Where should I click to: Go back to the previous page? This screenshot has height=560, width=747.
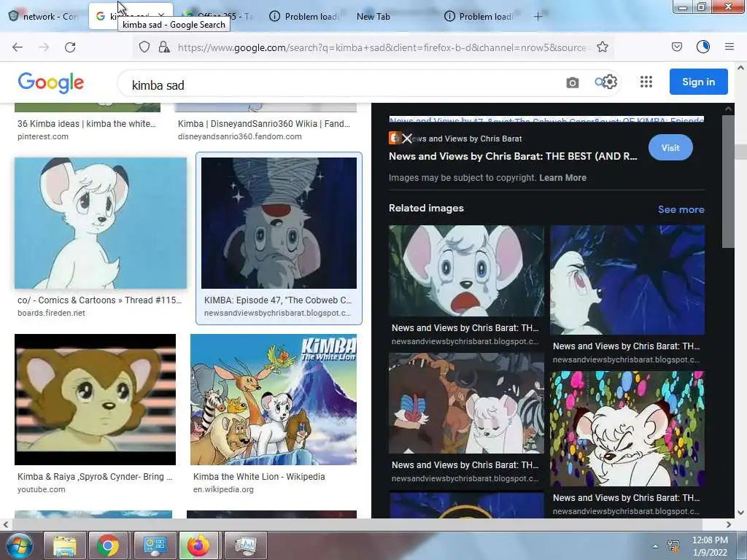click(18, 47)
